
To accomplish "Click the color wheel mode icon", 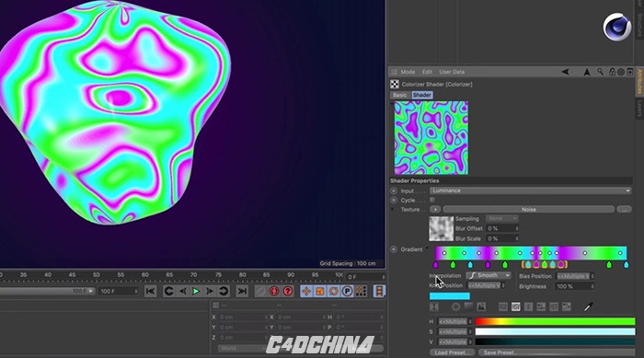I will point(455,306).
